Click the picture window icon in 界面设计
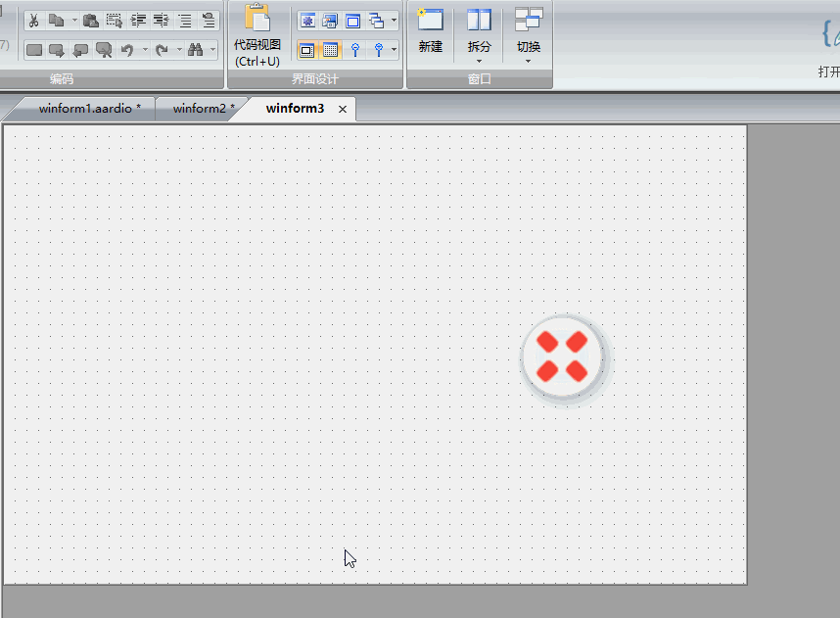Screen dimensions: 840x618 tap(330, 22)
